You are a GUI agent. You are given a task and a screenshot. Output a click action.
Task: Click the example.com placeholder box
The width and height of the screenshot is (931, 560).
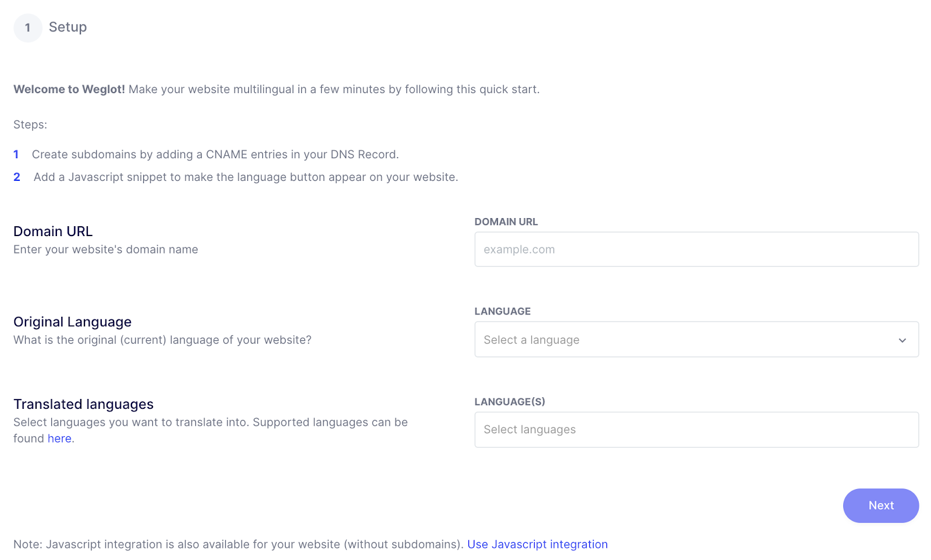[697, 249]
